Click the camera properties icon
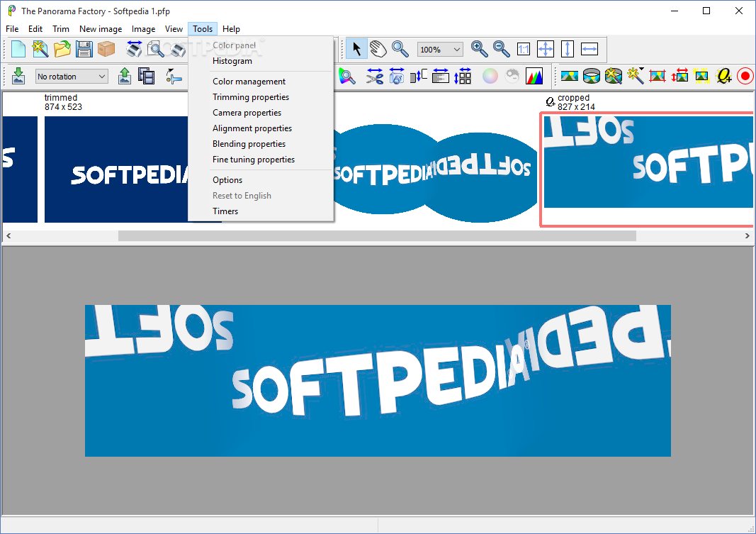Image resolution: width=756 pixels, height=534 pixels. (396, 76)
